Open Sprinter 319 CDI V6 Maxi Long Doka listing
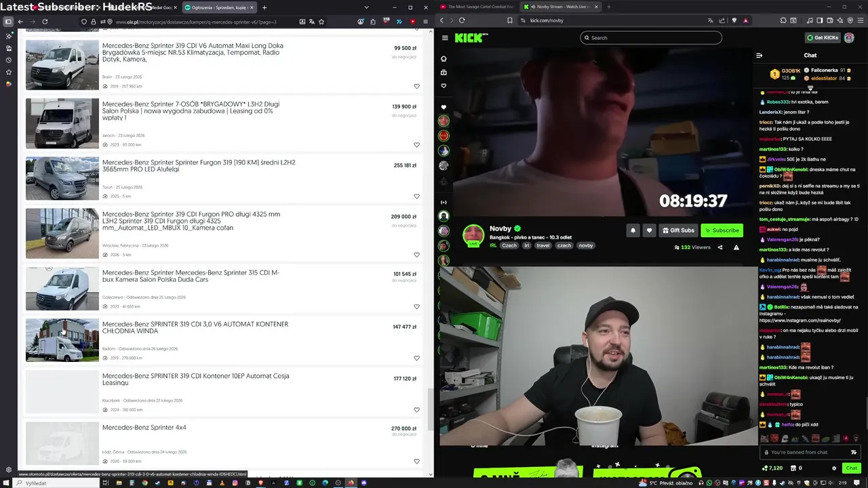 click(193, 52)
